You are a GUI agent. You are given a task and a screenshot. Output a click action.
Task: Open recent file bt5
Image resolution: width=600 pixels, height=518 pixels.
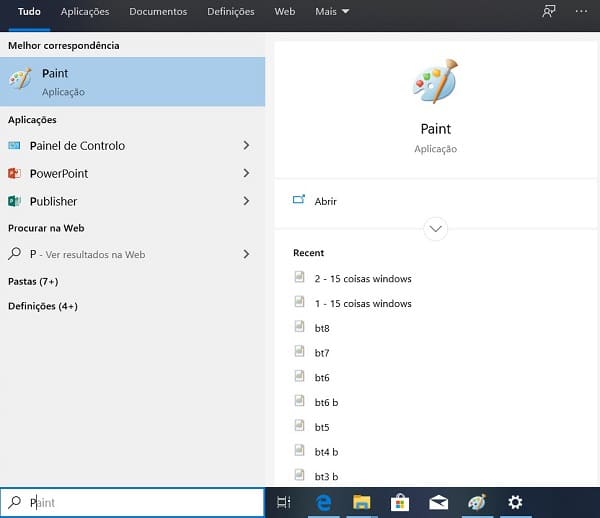coord(322,427)
